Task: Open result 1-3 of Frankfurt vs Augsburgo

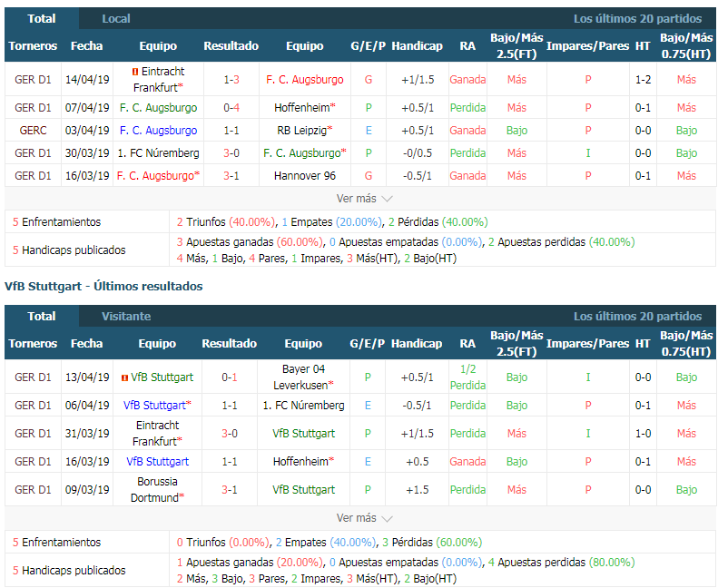Action: [x=231, y=80]
